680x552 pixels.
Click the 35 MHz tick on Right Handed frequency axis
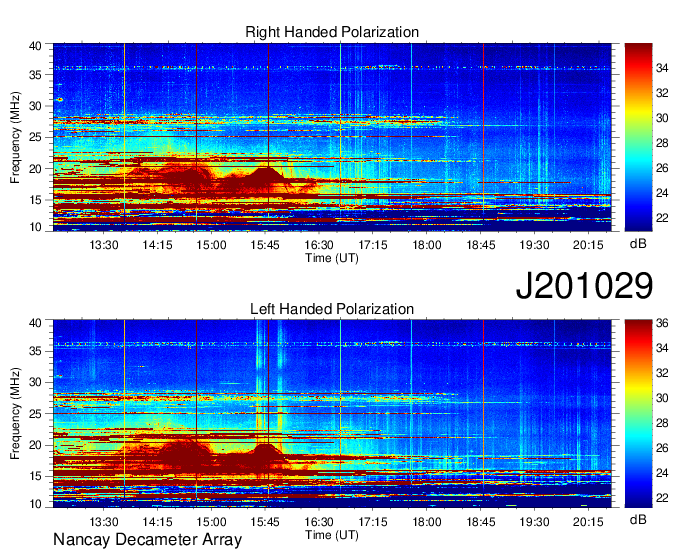coord(35,75)
